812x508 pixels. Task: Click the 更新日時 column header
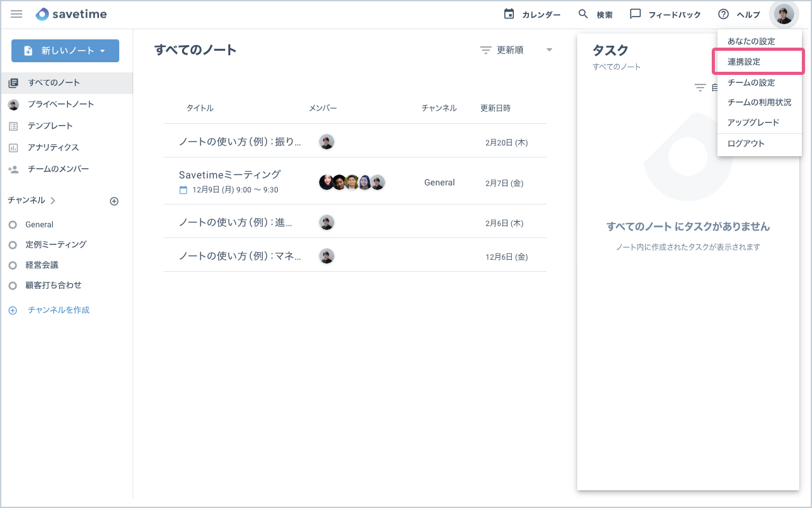pyautogui.click(x=495, y=109)
